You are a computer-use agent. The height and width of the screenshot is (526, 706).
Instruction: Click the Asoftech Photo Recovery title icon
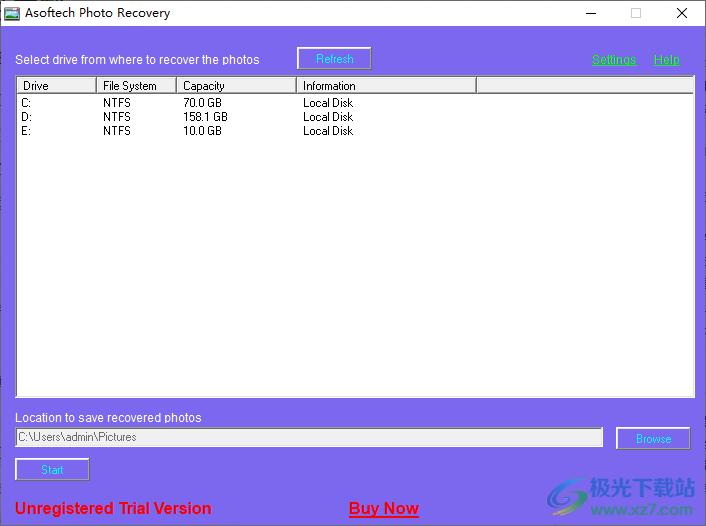(x=12, y=13)
